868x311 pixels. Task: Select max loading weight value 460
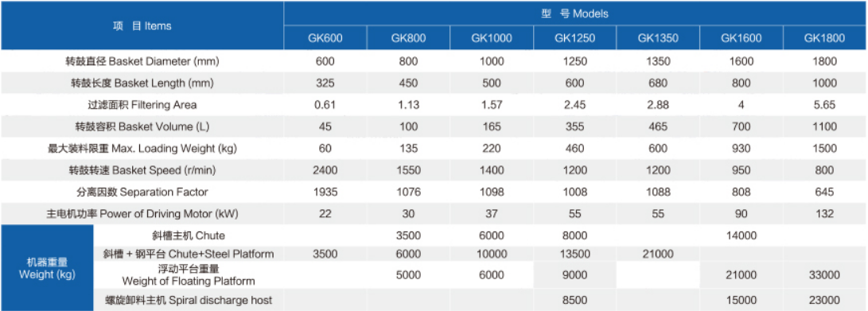(x=574, y=148)
